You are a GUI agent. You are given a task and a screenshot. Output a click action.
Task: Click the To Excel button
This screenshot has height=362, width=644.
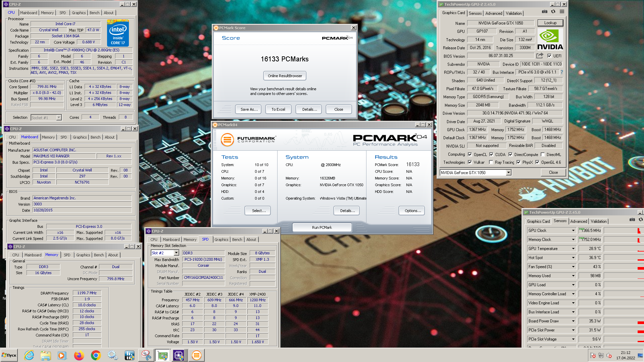click(279, 109)
